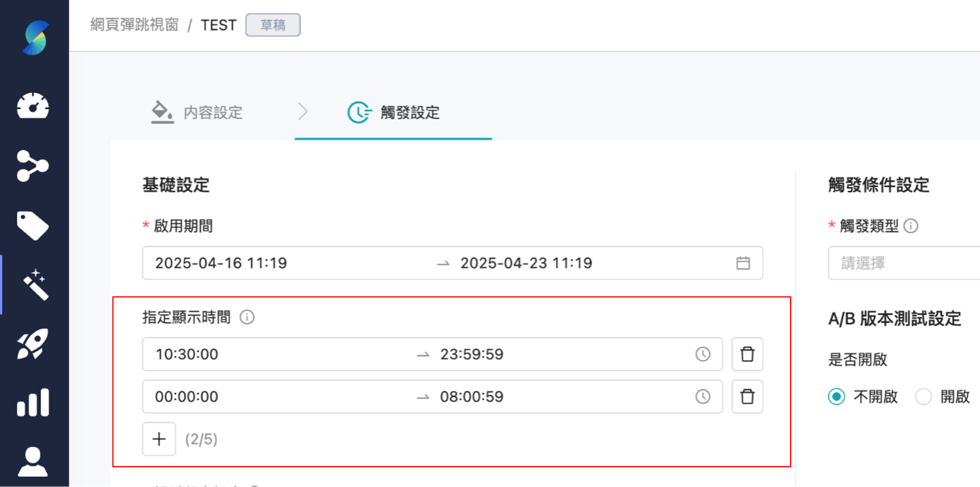This screenshot has width=980, height=487.
Task: Switch to the 觸發設定 tab
Action: coord(411,113)
